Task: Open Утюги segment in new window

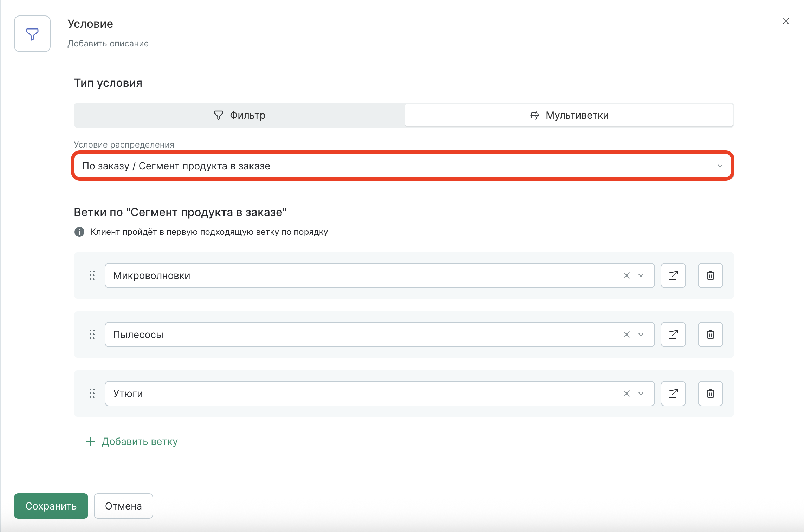Action: click(673, 394)
